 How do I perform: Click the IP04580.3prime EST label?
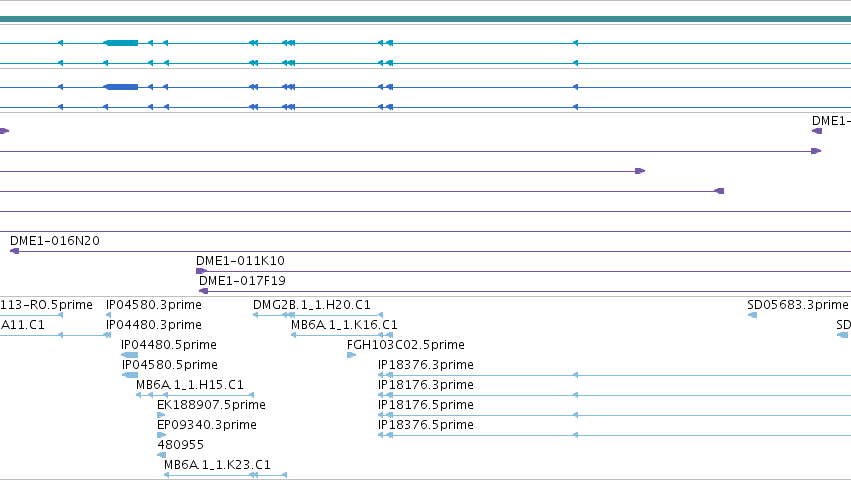(x=154, y=305)
